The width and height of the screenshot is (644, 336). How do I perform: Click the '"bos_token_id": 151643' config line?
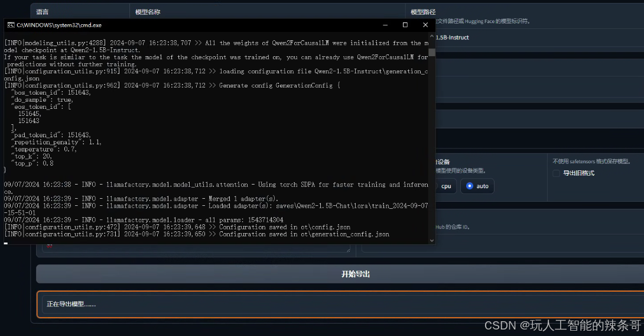(x=51, y=92)
